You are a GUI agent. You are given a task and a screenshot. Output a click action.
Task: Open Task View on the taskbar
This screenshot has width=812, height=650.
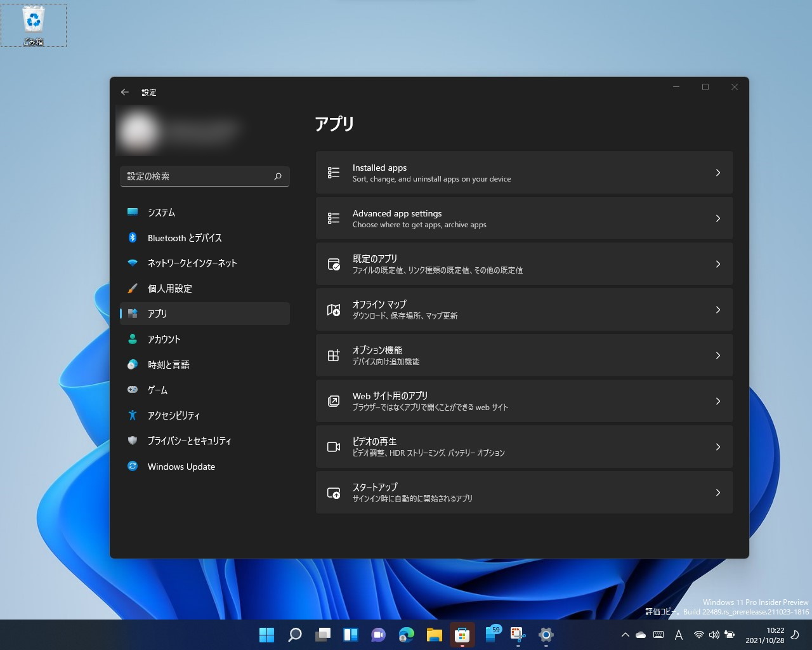point(322,635)
